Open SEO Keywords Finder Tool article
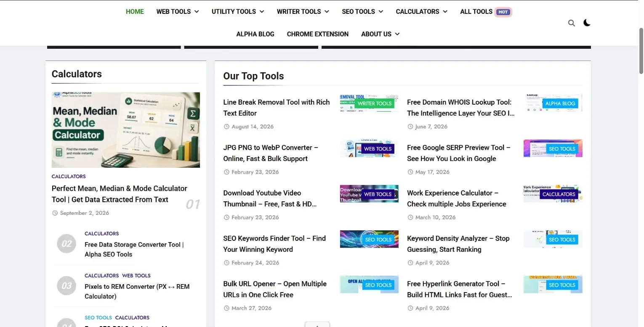Viewport: 644px width, 327px height. [x=274, y=244]
